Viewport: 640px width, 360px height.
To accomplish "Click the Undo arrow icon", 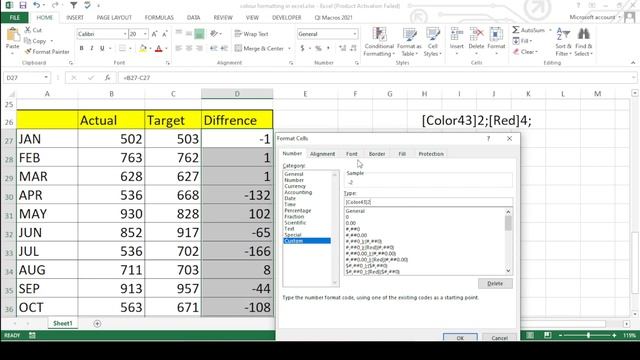I will click(x=37, y=5).
